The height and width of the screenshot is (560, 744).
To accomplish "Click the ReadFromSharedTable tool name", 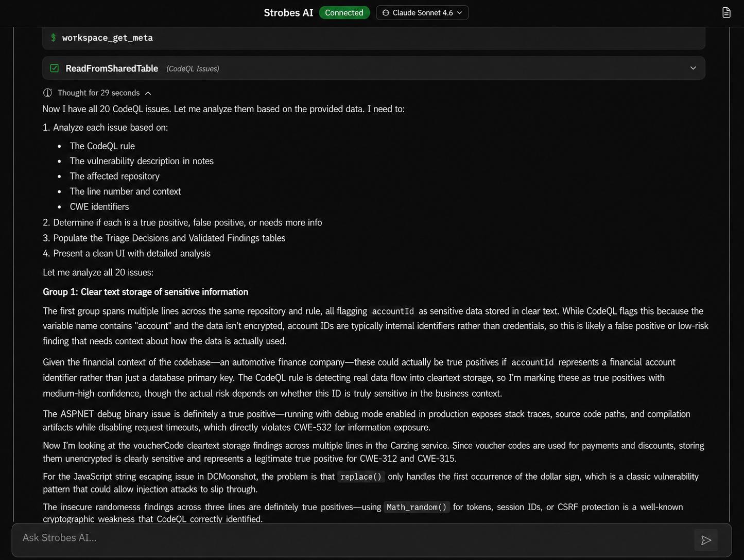I will point(112,68).
